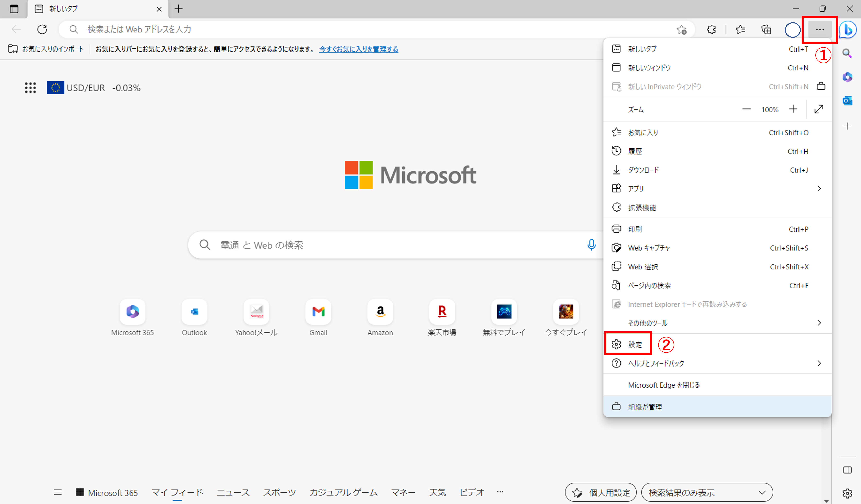
Task: Open a new tab with plus button
Action: pyautogui.click(x=178, y=9)
